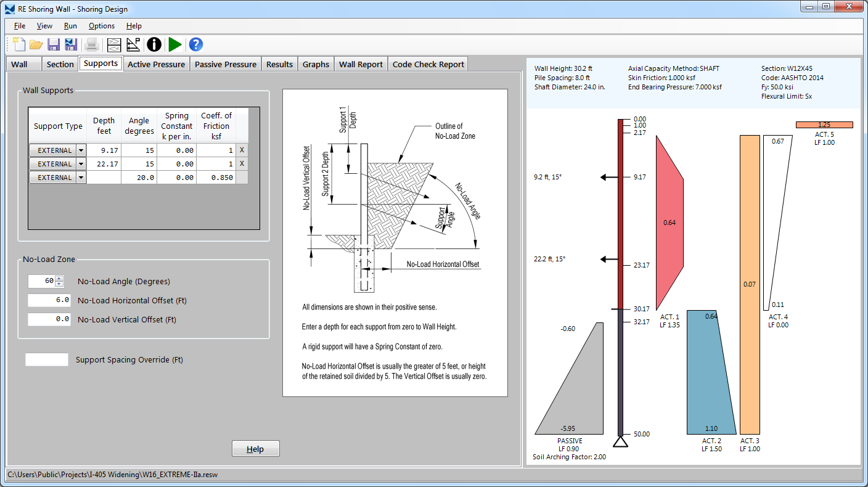Open the black Information icon
The image size is (868, 487).
[x=154, y=44]
